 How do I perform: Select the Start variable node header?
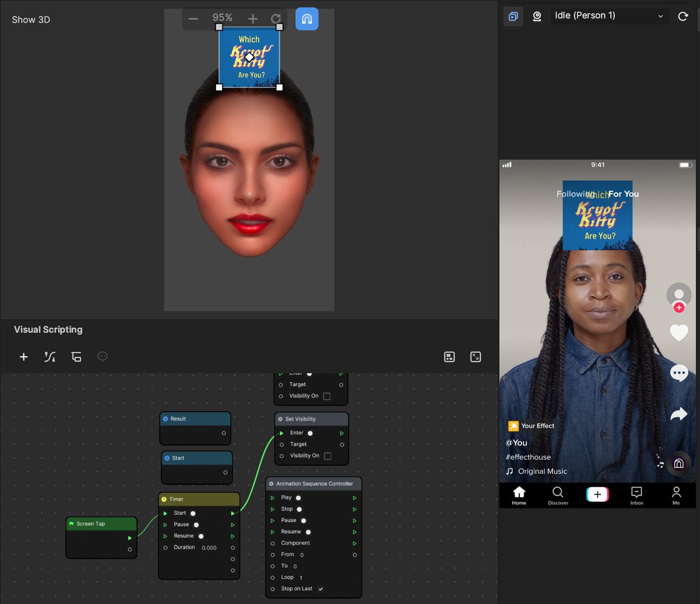click(x=197, y=458)
